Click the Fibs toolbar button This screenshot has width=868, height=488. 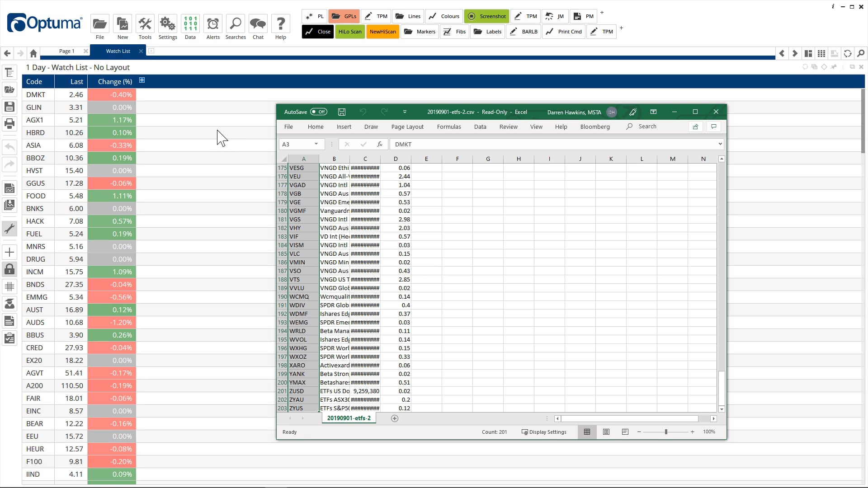pos(455,32)
